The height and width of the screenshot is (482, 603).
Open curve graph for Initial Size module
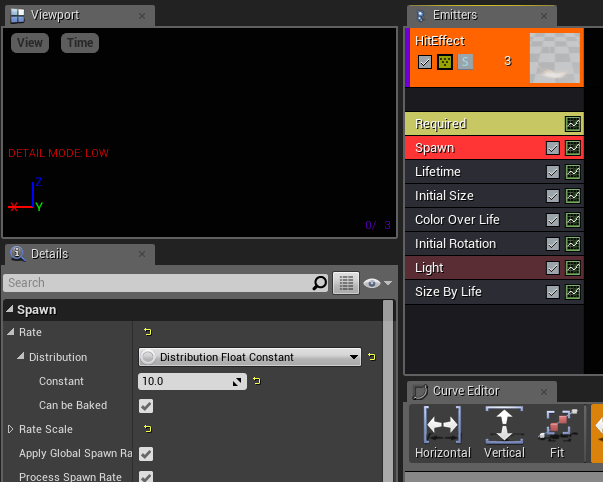coord(573,196)
